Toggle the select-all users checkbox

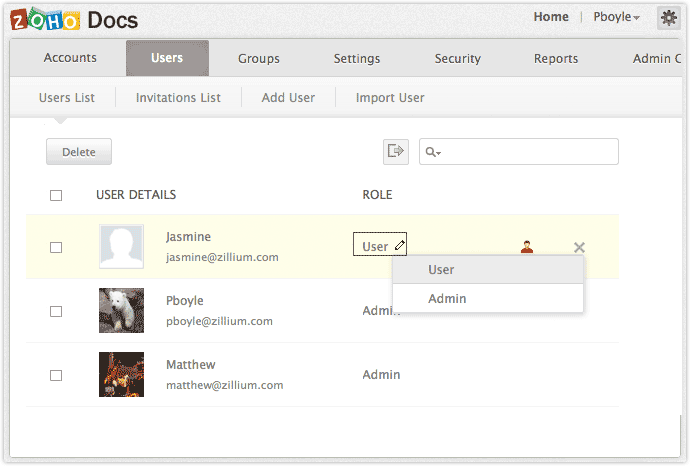coord(56,195)
